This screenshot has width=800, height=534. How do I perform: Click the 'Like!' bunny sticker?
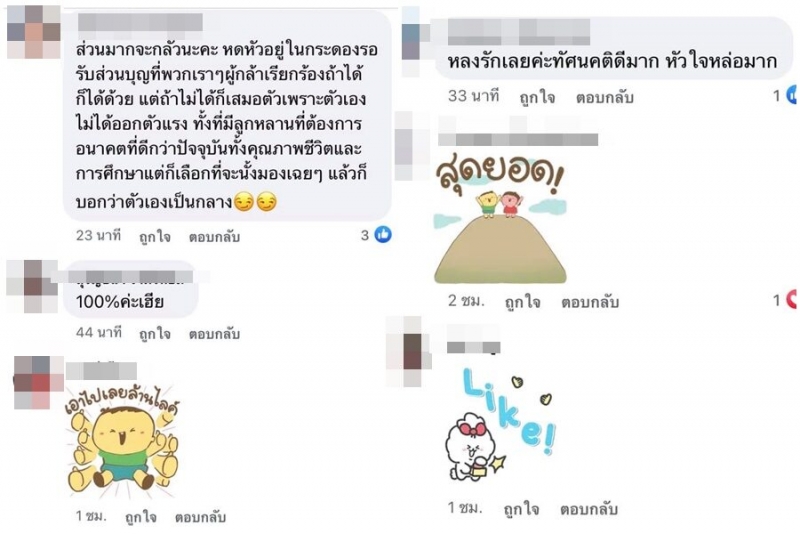pyautogui.click(x=501, y=425)
